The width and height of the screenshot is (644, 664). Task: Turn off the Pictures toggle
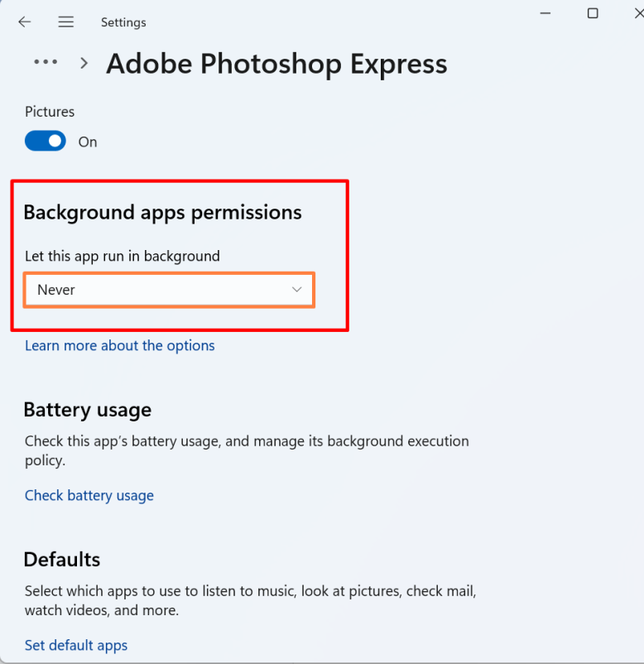click(x=46, y=142)
